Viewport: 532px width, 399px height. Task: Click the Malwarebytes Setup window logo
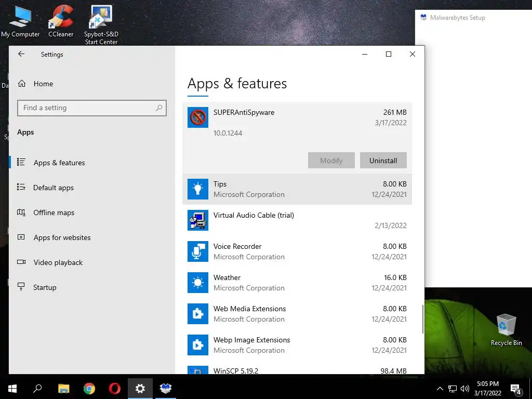coord(423,17)
